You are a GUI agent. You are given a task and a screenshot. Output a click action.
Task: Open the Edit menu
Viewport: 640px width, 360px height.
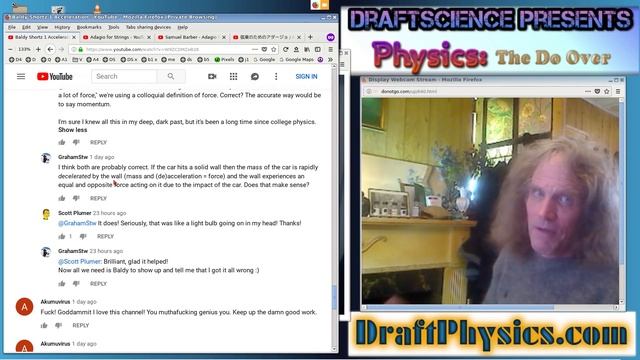tap(27, 27)
